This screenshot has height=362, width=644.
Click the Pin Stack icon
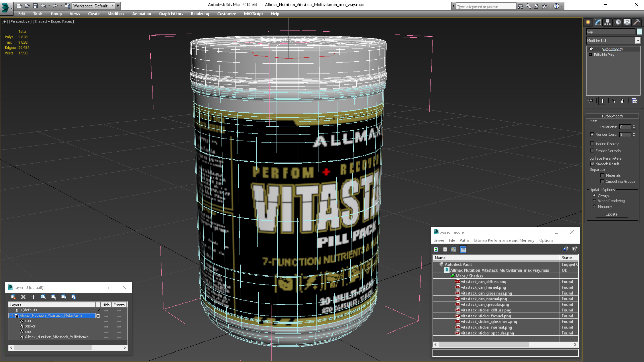click(591, 101)
